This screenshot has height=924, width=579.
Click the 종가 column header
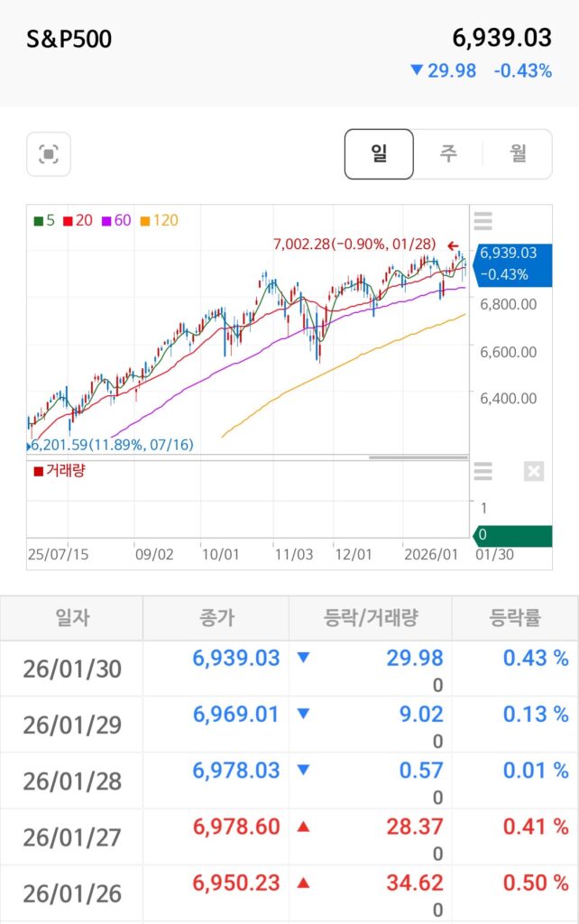pos(215,618)
